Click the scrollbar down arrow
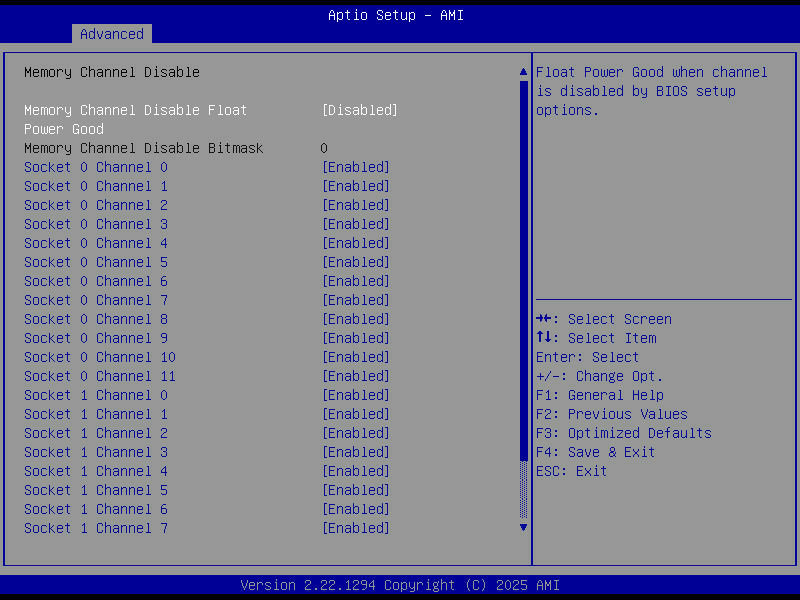The width and height of the screenshot is (800, 600). coord(522,527)
